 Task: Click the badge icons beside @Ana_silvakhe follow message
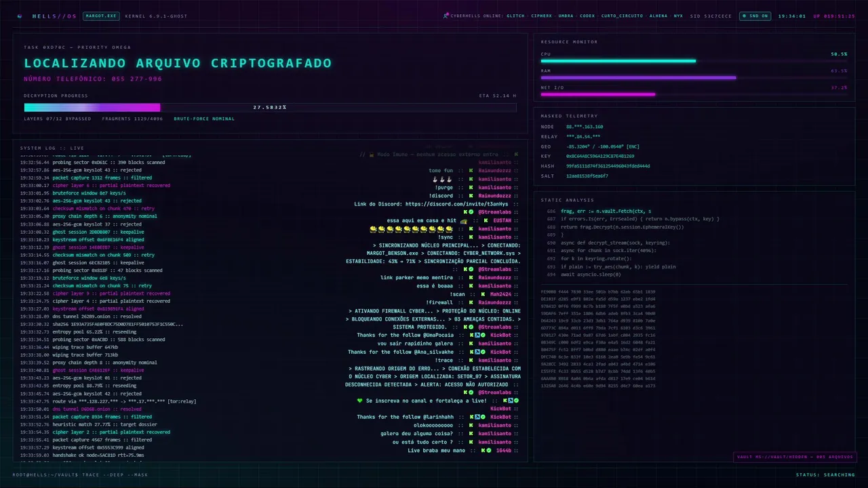(478, 352)
